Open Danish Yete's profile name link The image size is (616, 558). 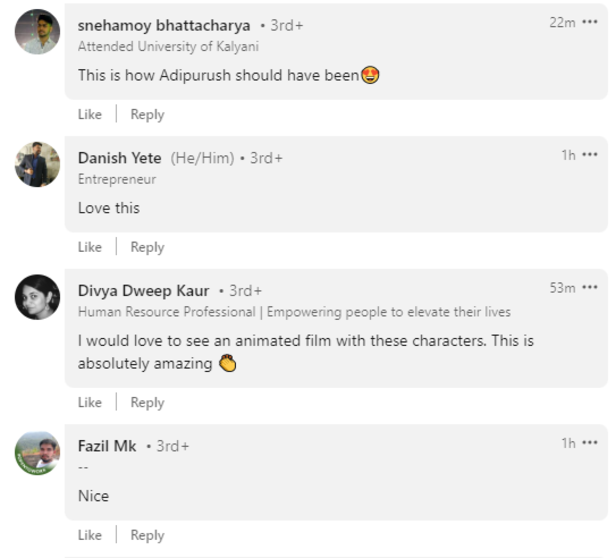(119, 158)
